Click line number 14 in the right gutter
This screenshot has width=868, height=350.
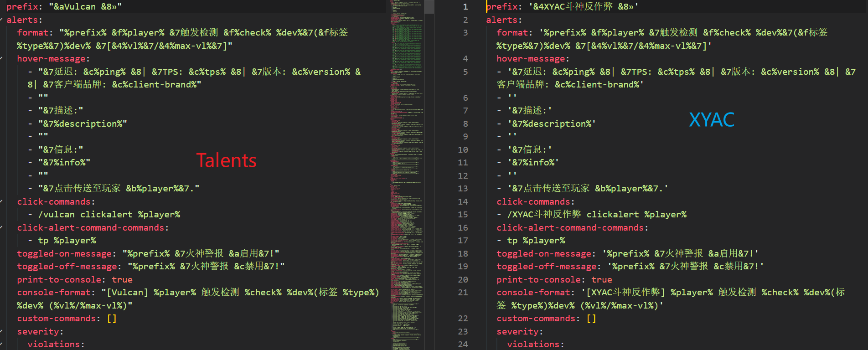(x=463, y=202)
